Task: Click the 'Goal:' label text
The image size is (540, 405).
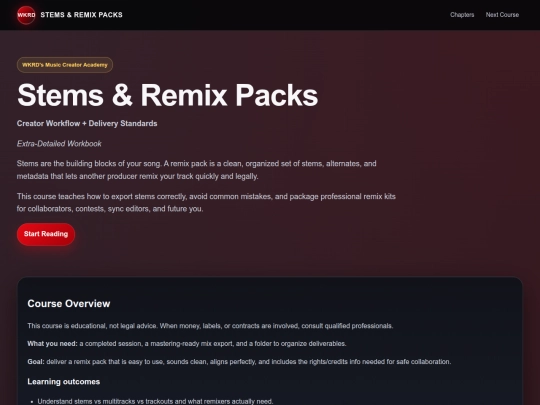Action: (x=36, y=362)
